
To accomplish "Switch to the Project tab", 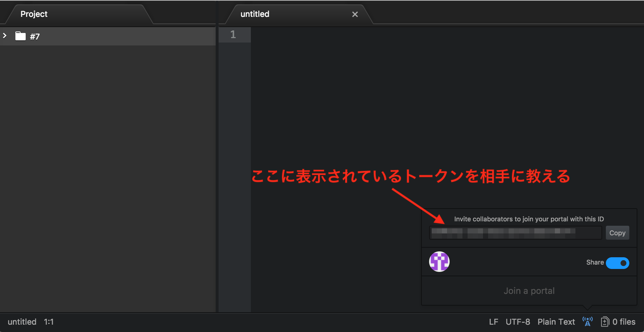I will tap(34, 14).
